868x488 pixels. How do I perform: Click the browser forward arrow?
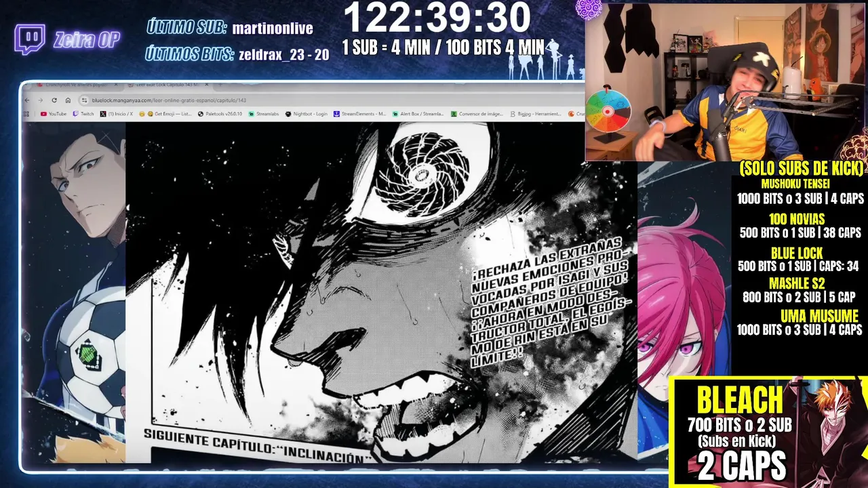click(40, 100)
